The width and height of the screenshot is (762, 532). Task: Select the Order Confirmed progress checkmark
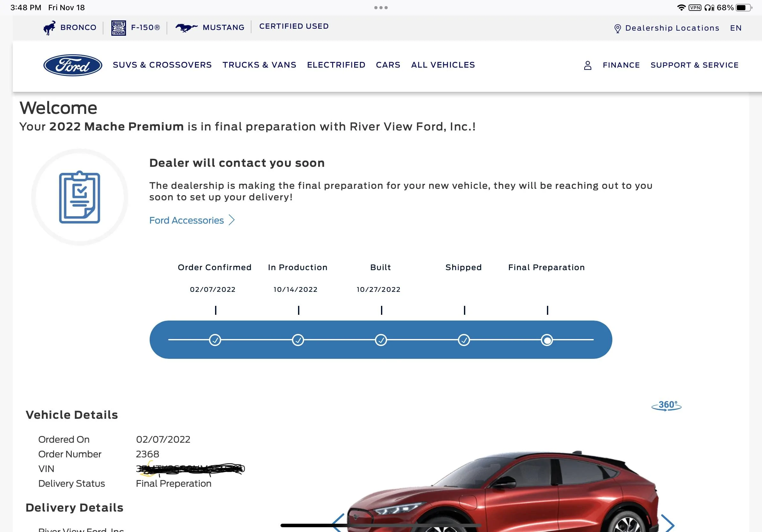215,340
